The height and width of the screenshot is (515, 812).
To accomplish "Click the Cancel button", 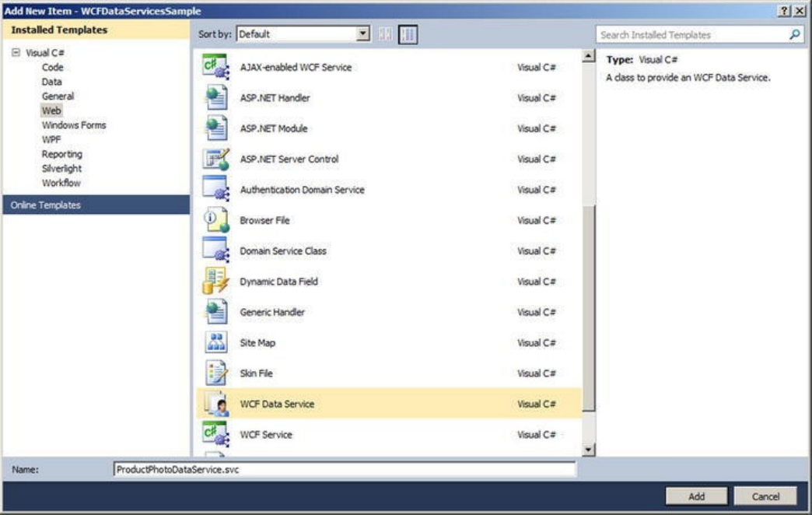I will [x=765, y=496].
